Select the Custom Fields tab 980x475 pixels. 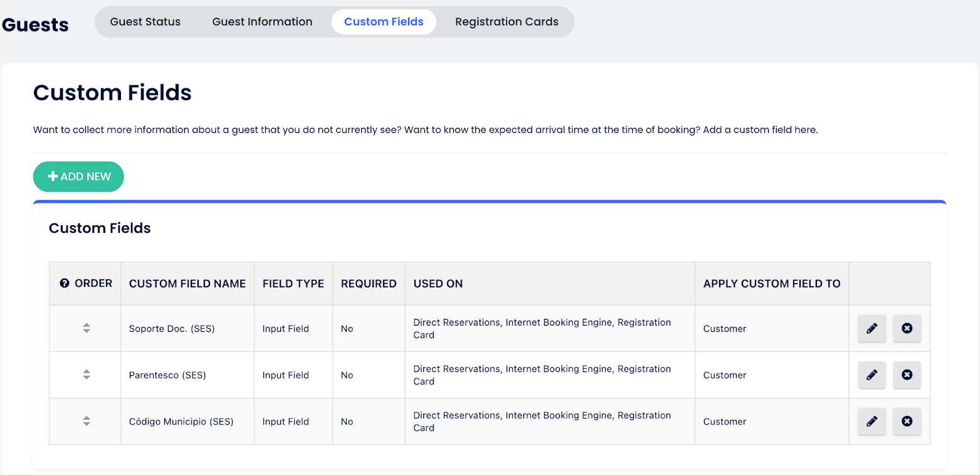point(384,22)
